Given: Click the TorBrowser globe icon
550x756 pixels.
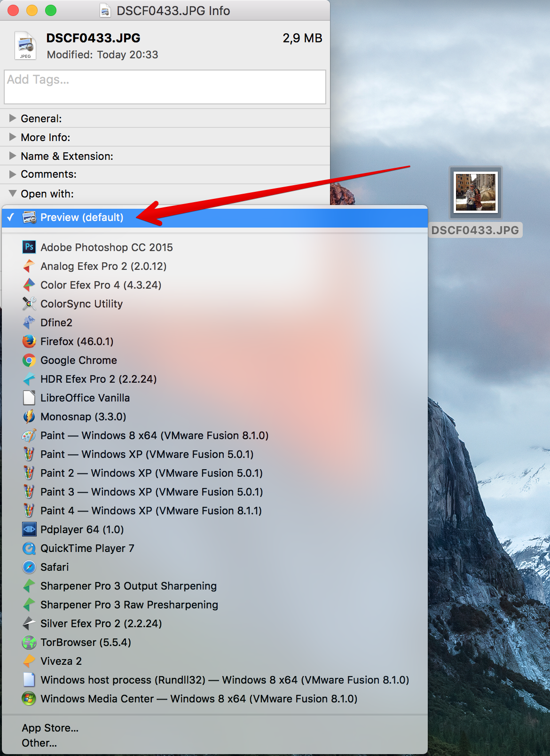Looking at the screenshot, I should tap(29, 642).
